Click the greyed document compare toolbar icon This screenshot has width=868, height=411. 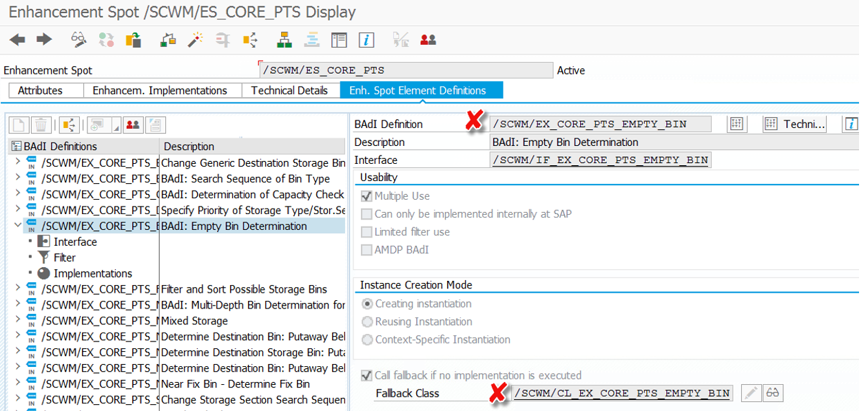point(401,40)
